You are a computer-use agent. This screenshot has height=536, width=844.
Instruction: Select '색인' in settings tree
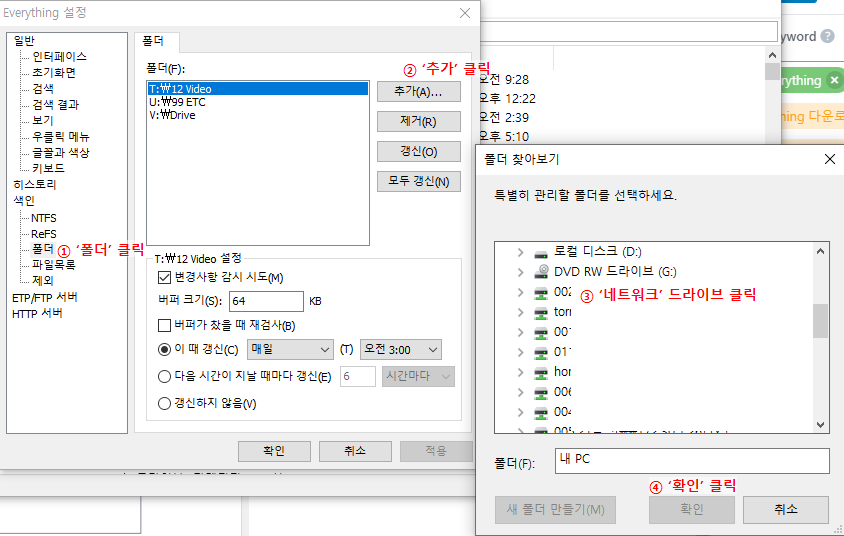(24, 201)
